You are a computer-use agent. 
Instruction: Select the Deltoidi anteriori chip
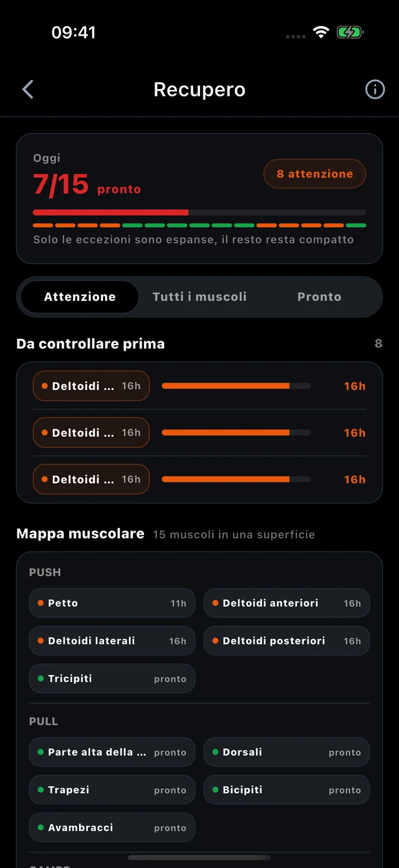(287, 603)
